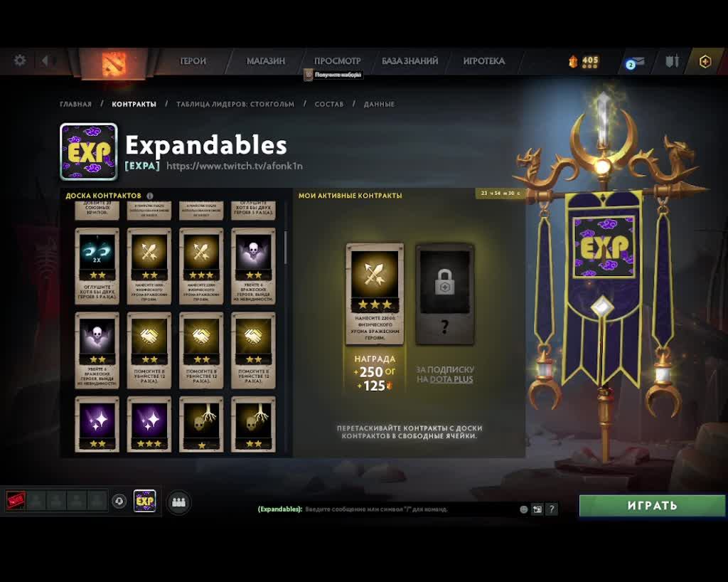Click the chat message input field
Image resolution: width=728 pixels, height=582 pixels.
tap(409, 509)
